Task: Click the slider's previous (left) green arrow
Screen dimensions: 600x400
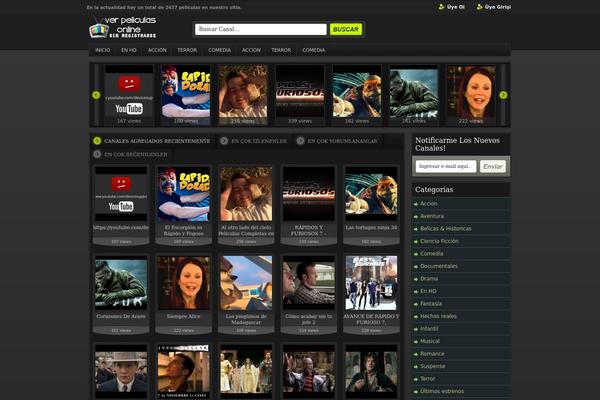Action: point(96,95)
